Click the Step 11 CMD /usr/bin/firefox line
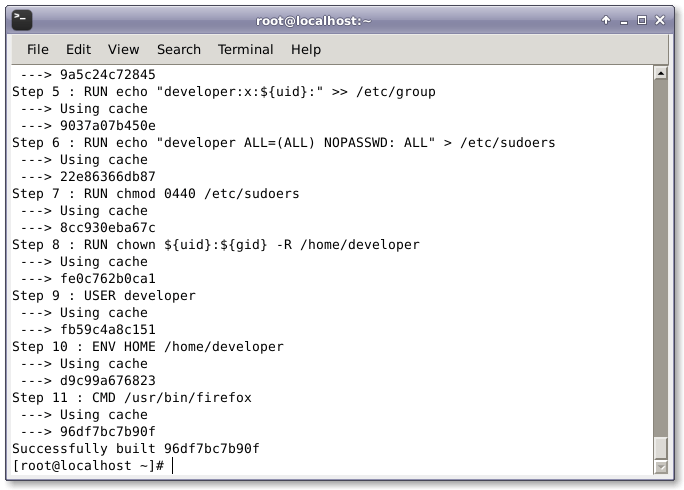Image resolution: width=684 pixels, height=490 pixels. click(132, 398)
